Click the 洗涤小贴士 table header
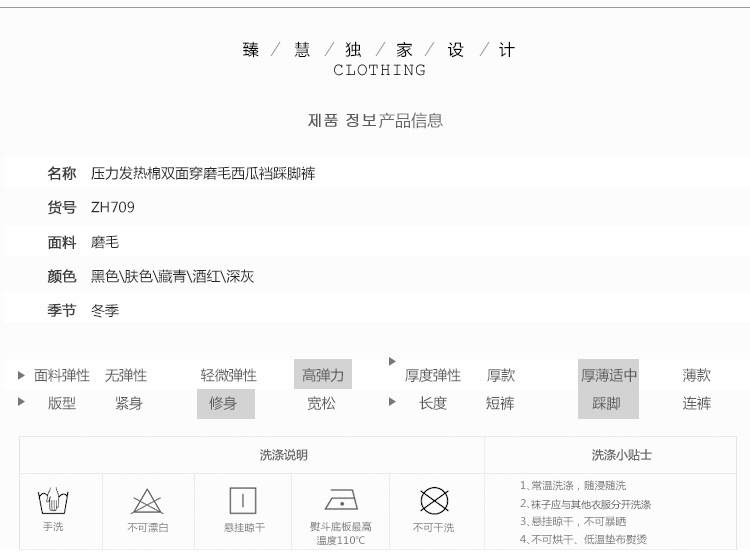 (621, 455)
